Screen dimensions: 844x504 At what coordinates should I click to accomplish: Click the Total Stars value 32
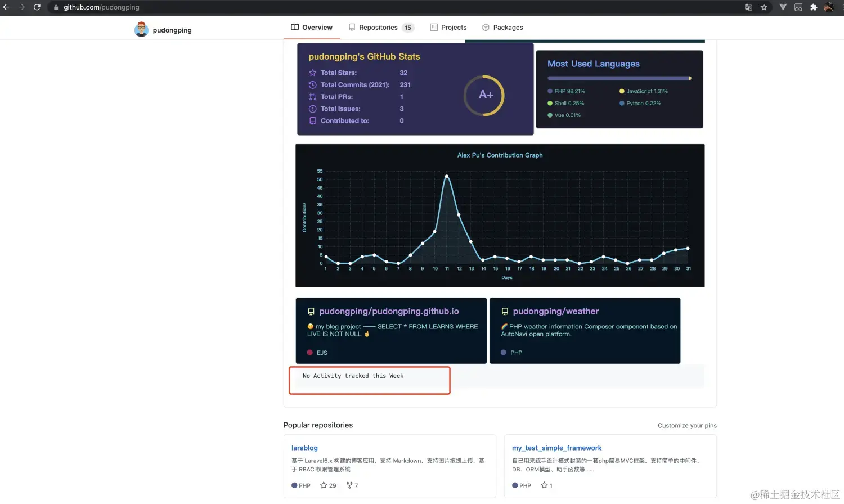pos(403,73)
